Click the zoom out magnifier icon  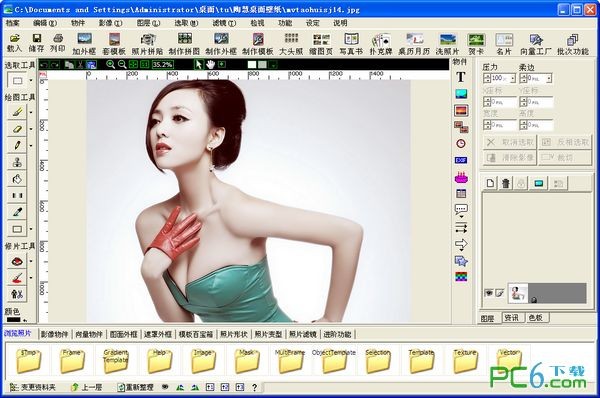(122, 64)
